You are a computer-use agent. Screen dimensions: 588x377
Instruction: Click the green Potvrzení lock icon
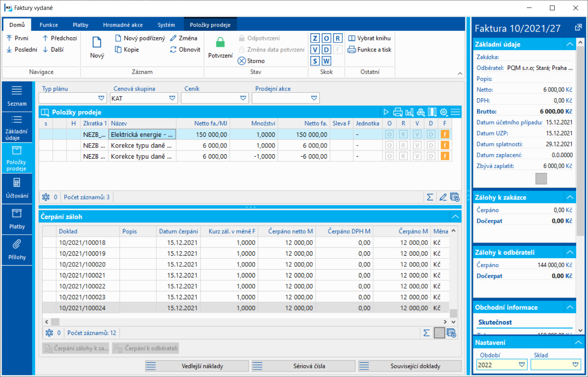(220, 42)
